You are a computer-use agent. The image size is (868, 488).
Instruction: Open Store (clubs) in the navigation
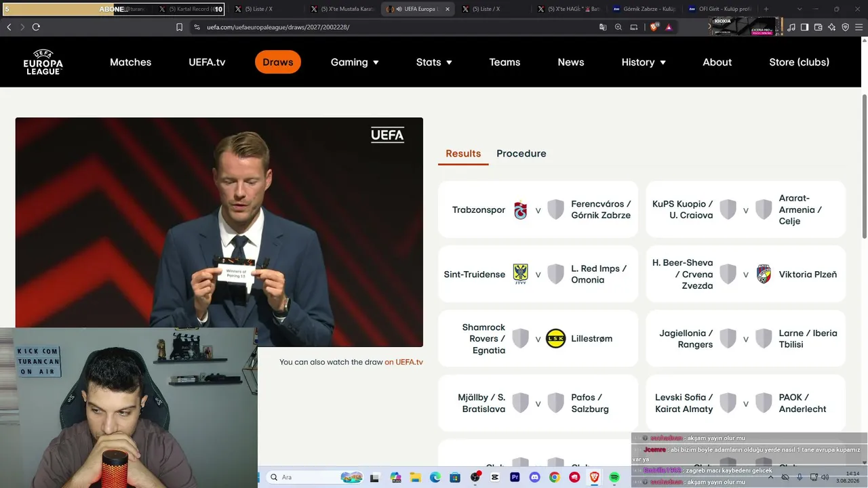coord(800,62)
